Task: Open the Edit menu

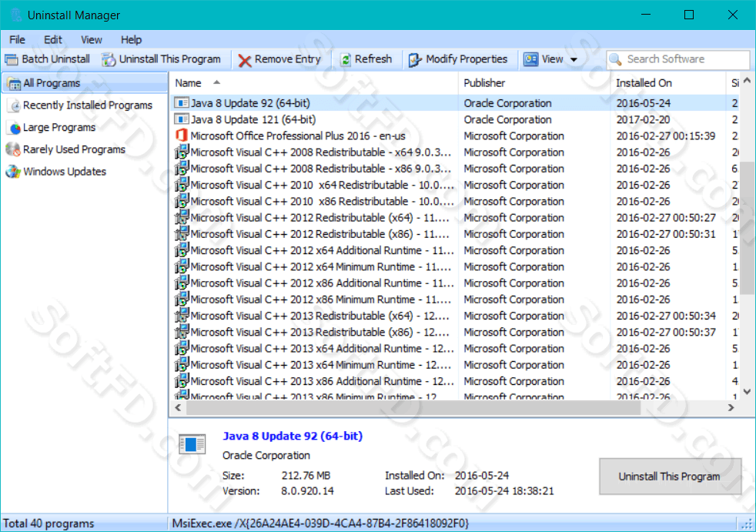Action: point(53,40)
